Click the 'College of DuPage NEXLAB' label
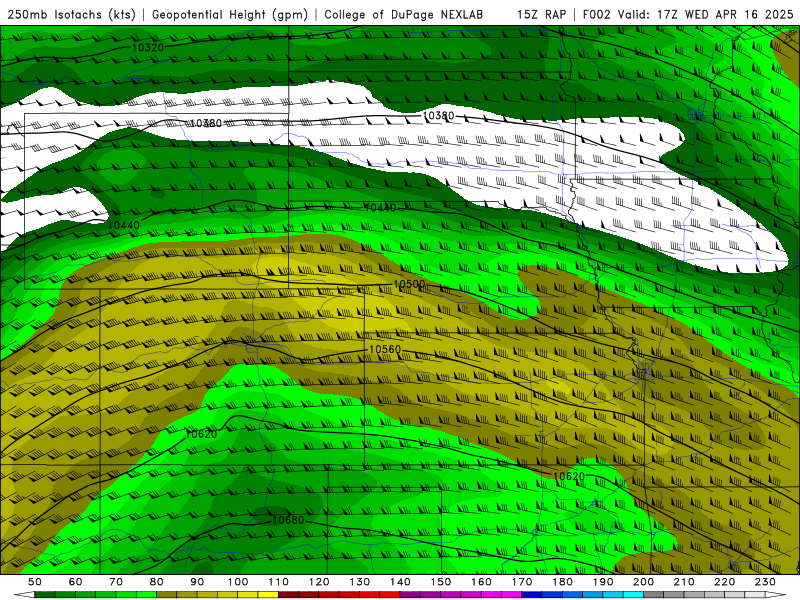 click(x=404, y=15)
